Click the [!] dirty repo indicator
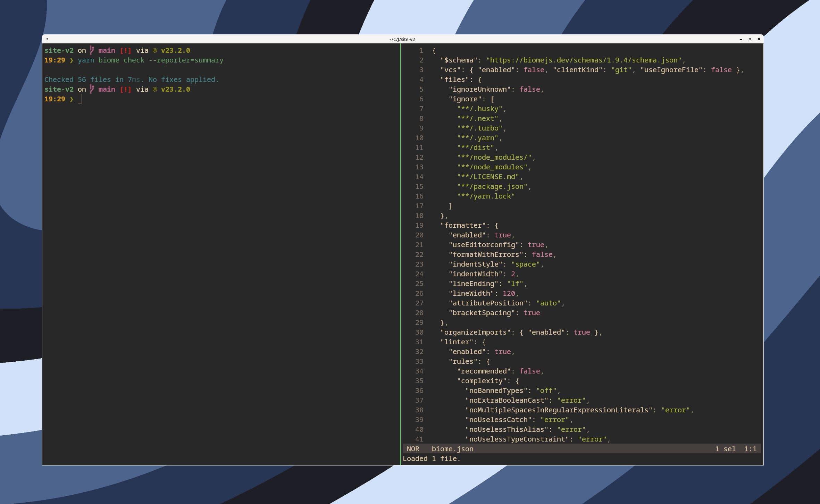This screenshot has width=820, height=504. 125,50
